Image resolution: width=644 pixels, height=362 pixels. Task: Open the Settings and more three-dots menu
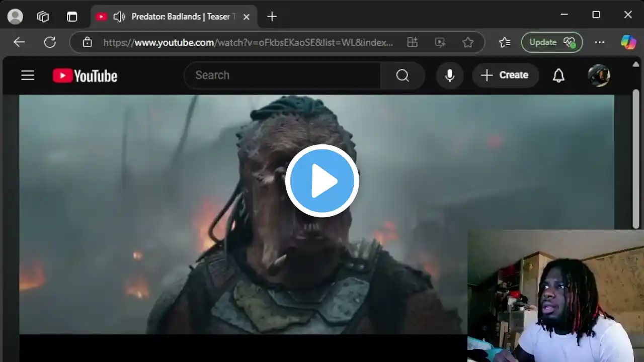[x=600, y=42]
